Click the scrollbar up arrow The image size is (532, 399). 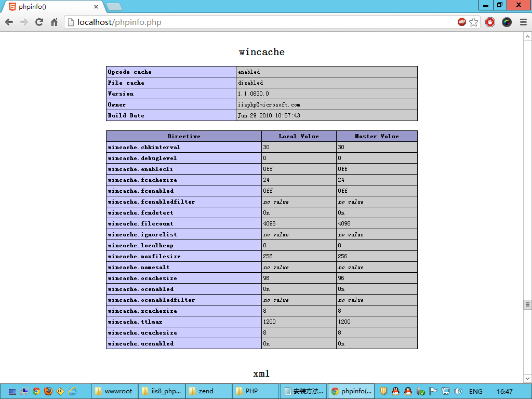point(528,36)
